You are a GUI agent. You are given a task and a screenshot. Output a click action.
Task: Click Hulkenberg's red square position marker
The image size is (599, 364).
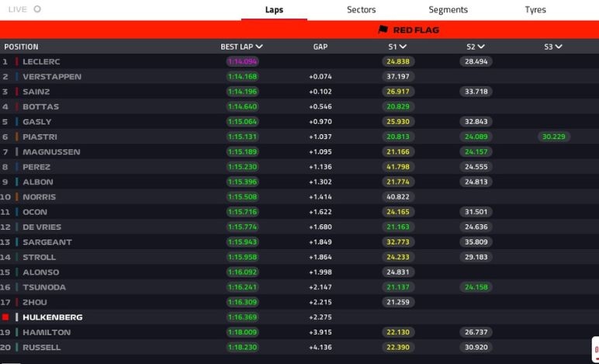click(5, 317)
